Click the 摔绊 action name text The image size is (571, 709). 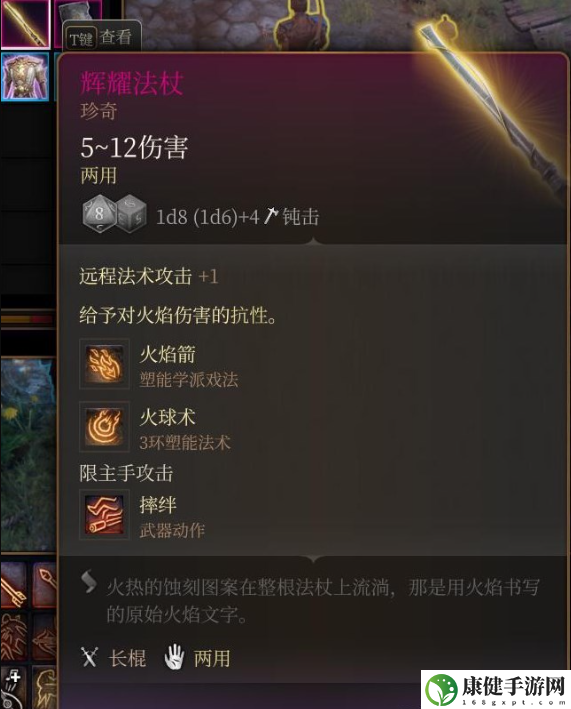tap(158, 505)
